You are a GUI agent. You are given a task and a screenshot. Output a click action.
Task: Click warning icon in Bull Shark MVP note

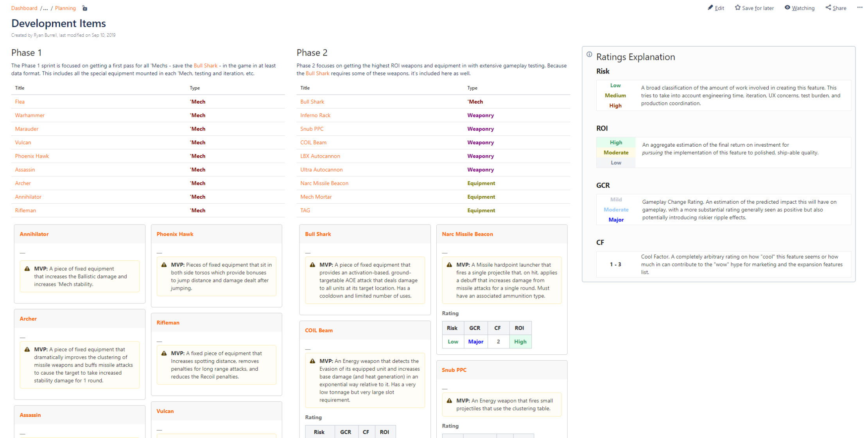pyautogui.click(x=312, y=265)
